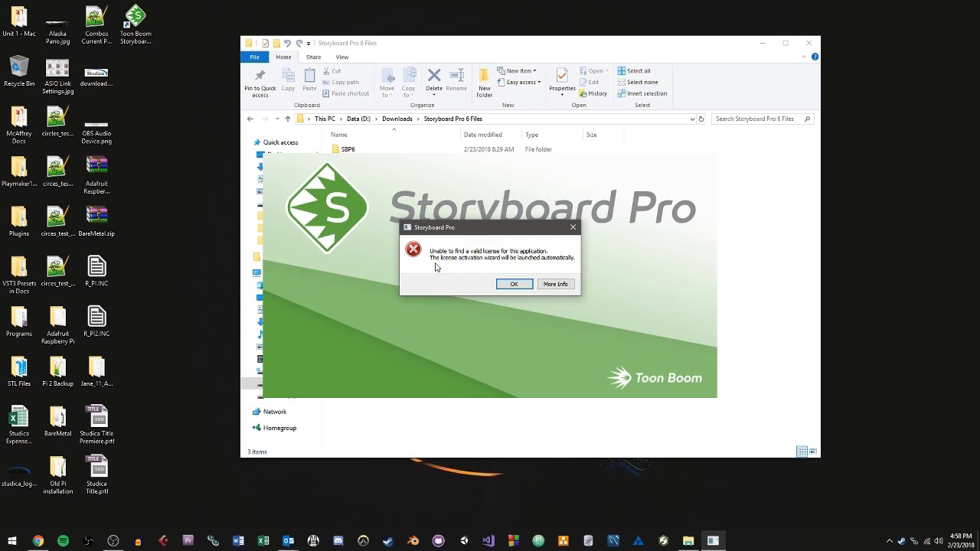
Task: Select the Toon Boom Storyboard desktop shortcut
Action: click(x=136, y=25)
